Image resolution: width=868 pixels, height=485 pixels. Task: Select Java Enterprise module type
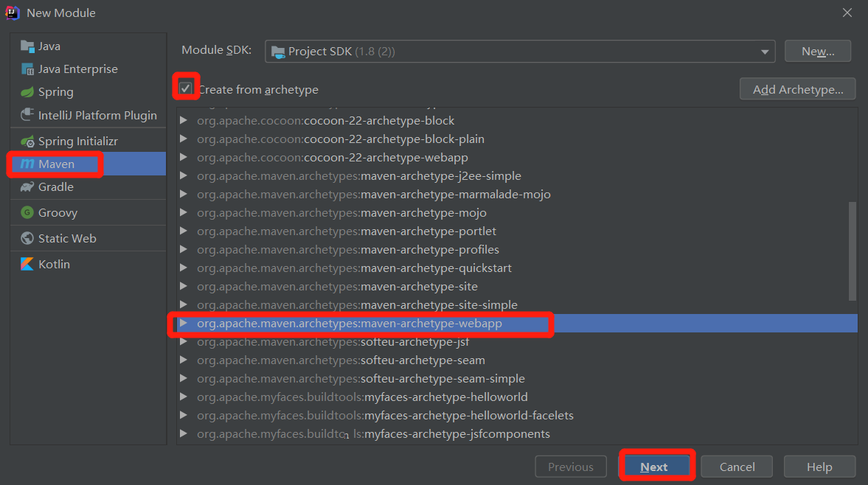coord(88,69)
